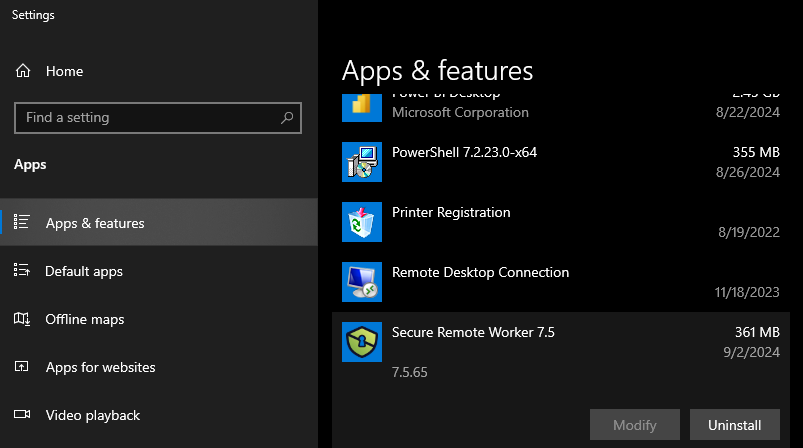This screenshot has width=803, height=448.
Task: Click the Apps for websites icon
Action: (22, 367)
